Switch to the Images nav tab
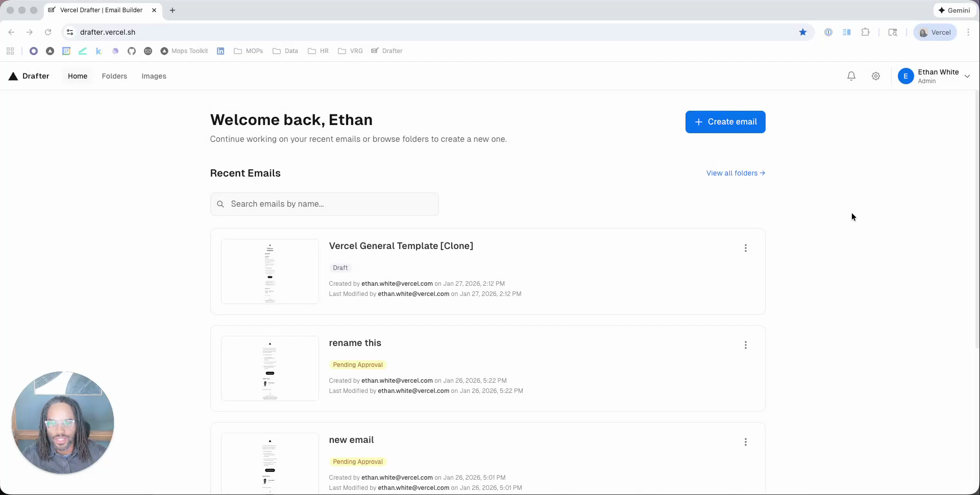 pyautogui.click(x=154, y=76)
